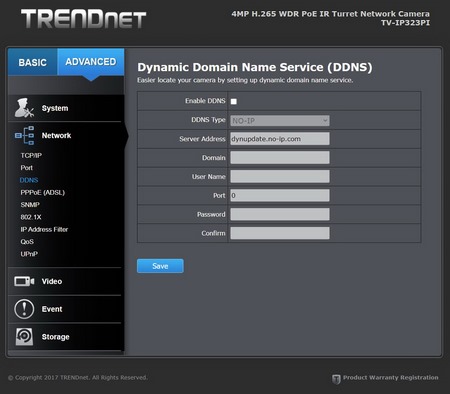The height and width of the screenshot is (394, 450).
Task: Select the SNMP menu item
Action: 30,205
